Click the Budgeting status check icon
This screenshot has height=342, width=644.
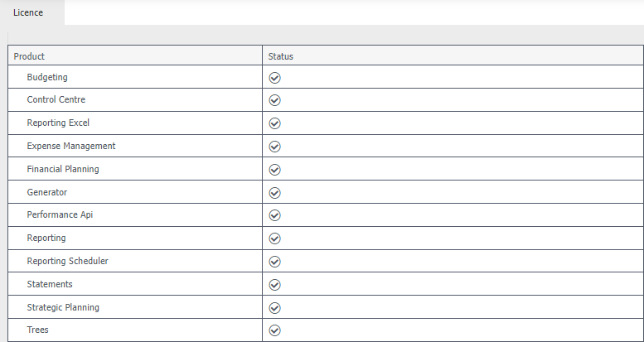click(x=275, y=78)
